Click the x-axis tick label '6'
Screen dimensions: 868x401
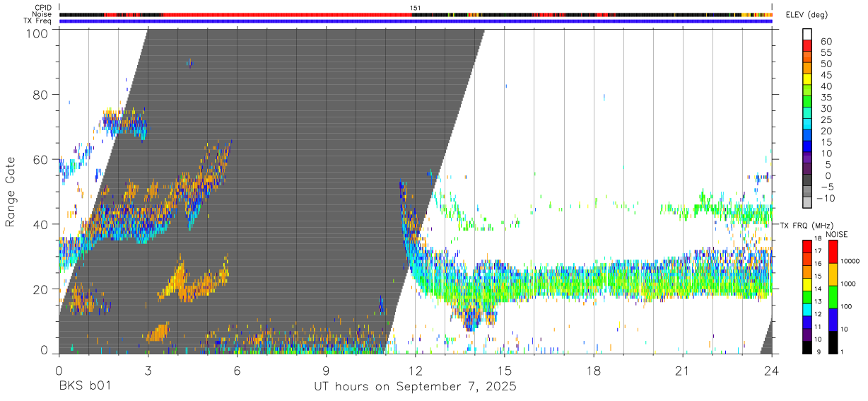(237, 371)
